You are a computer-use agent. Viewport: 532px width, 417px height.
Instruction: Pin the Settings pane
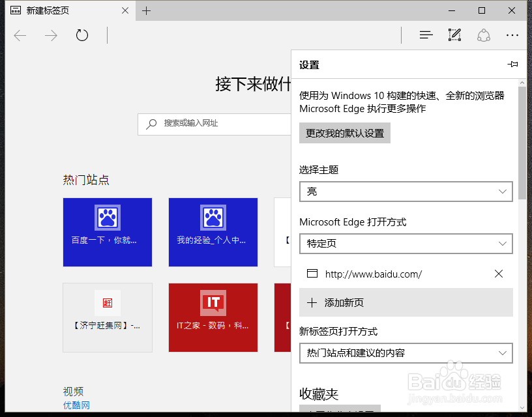[x=512, y=64]
